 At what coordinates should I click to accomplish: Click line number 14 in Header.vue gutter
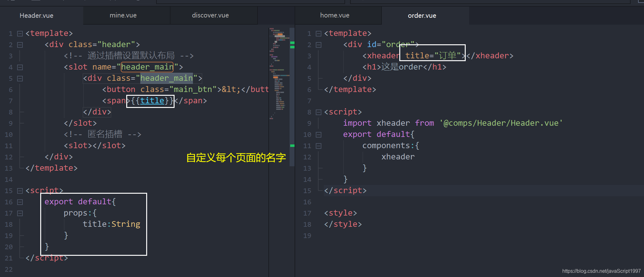point(9,179)
